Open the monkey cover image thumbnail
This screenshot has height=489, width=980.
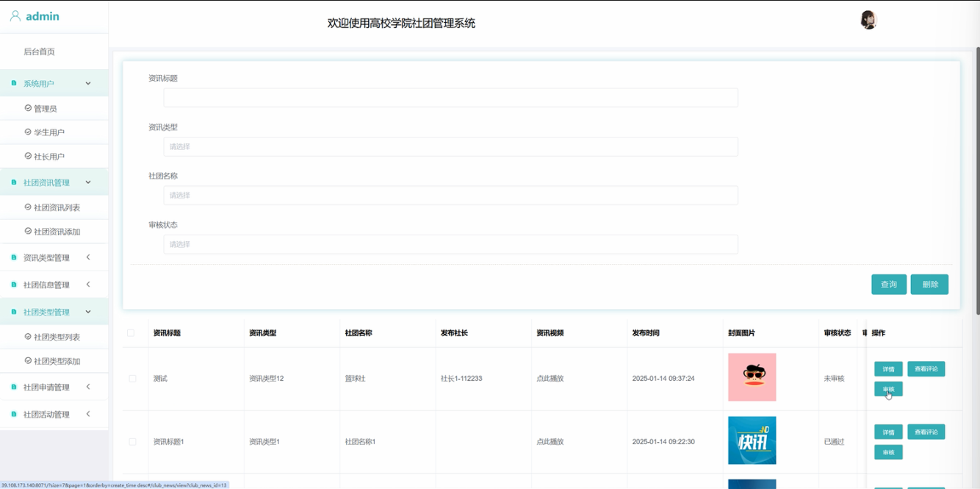752,377
